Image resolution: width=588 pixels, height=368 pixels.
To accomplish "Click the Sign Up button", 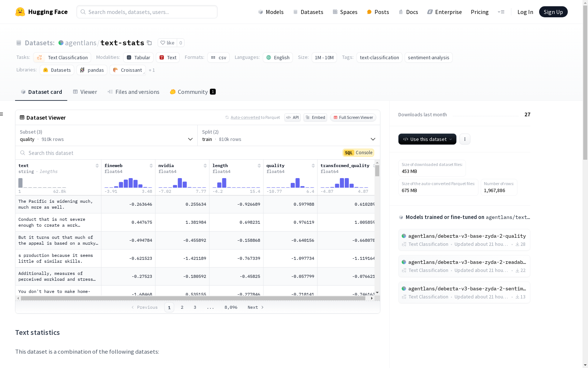I will click(x=553, y=12).
